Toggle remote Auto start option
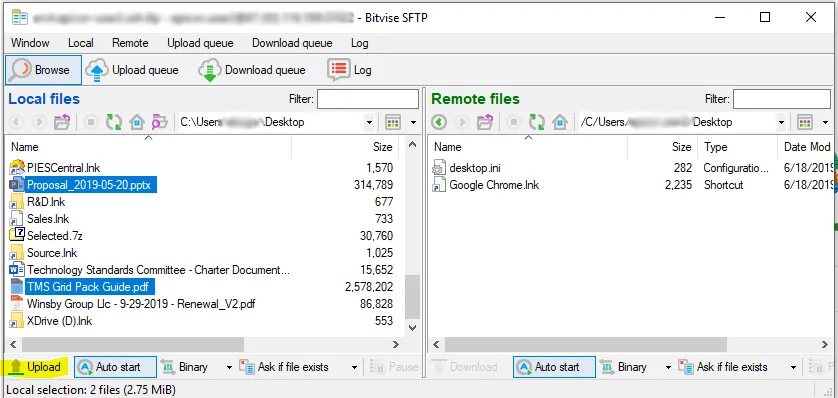This screenshot has height=398, width=838. pyautogui.click(x=554, y=367)
